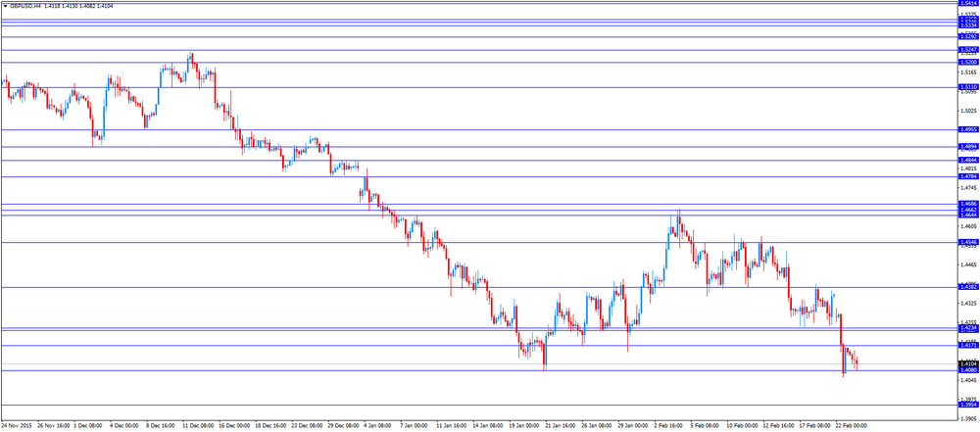Click the GBPUSD,H4 chart title text

coord(25,5)
